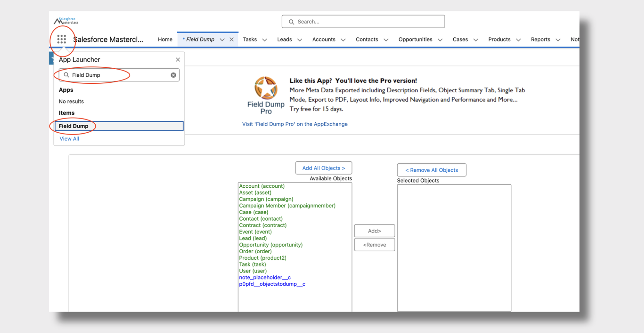Click Add All Objects button

click(x=324, y=168)
